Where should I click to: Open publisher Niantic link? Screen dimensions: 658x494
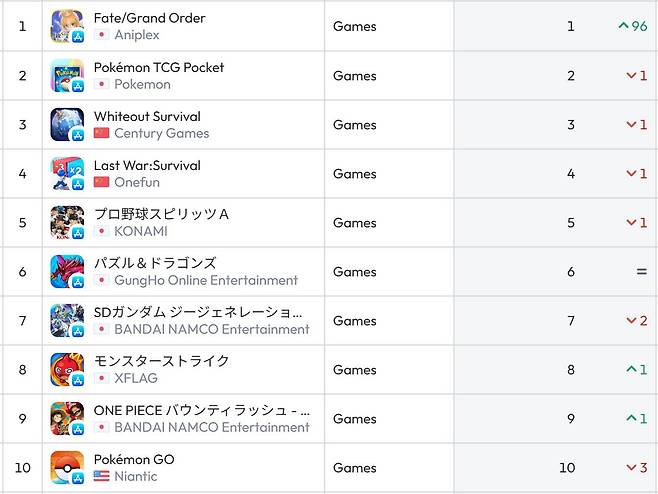tap(135, 476)
